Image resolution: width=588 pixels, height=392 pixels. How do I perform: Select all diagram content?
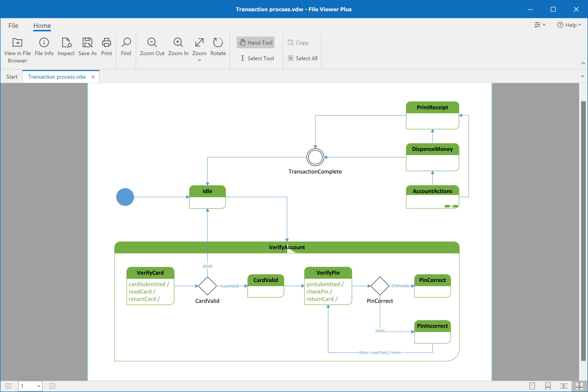303,58
